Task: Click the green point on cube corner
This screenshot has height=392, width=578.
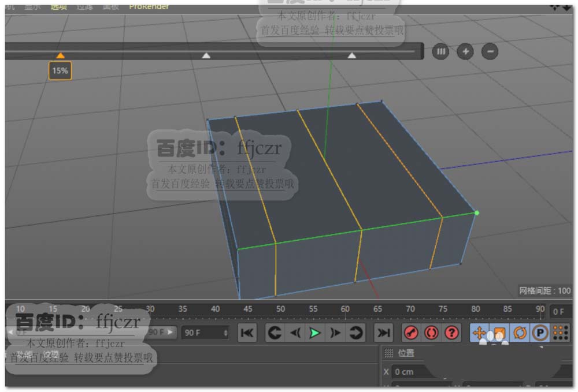Action: (x=477, y=213)
